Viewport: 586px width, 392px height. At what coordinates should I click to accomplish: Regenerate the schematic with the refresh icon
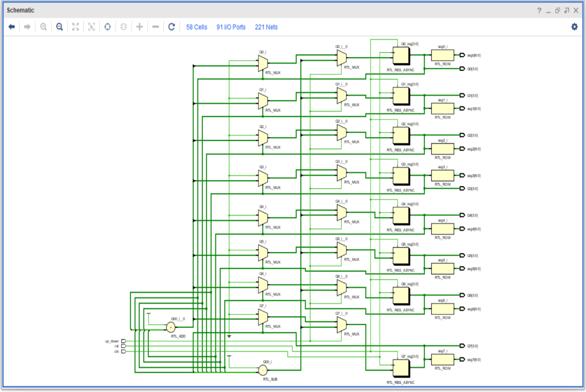point(171,27)
